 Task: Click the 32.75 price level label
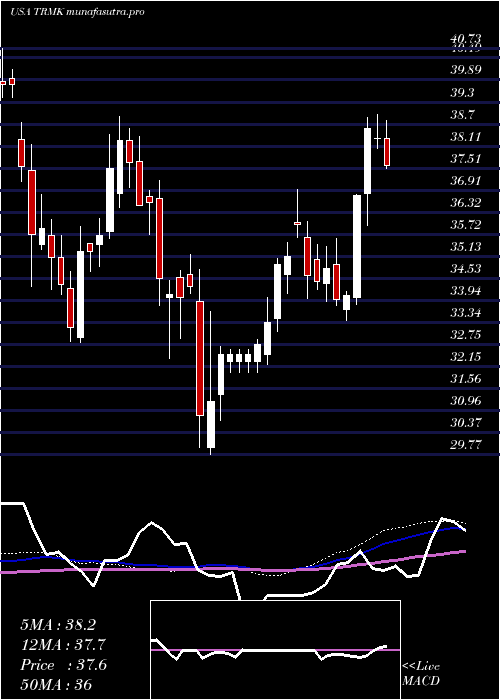[466, 335]
